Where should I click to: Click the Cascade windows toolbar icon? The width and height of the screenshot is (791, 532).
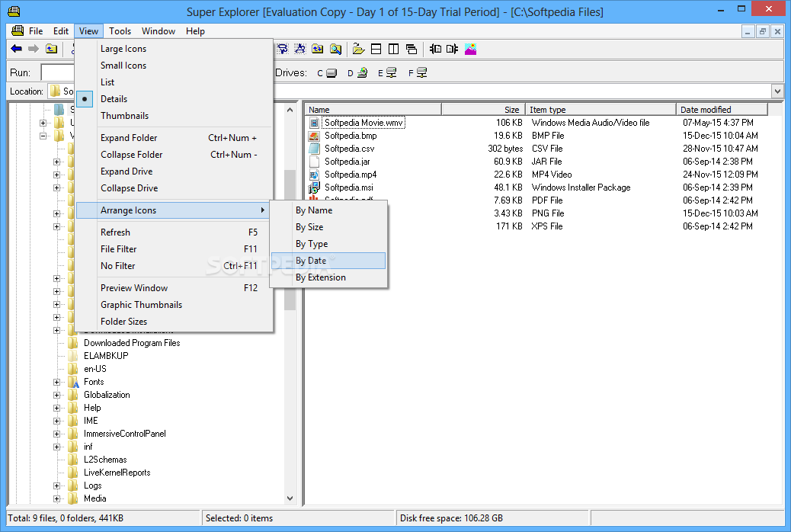(x=412, y=49)
